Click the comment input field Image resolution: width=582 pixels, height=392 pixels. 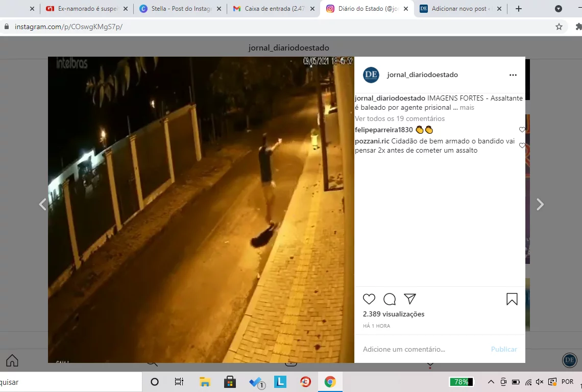pyautogui.click(x=423, y=349)
